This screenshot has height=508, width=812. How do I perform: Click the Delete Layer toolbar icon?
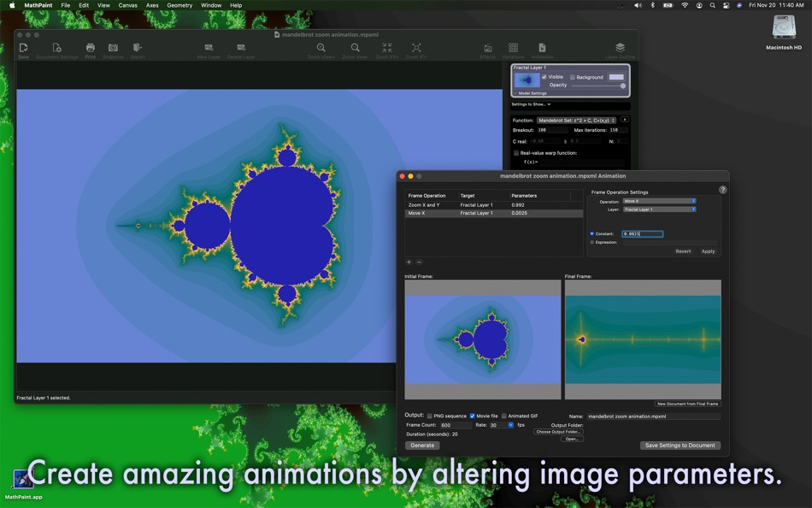[241, 48]
